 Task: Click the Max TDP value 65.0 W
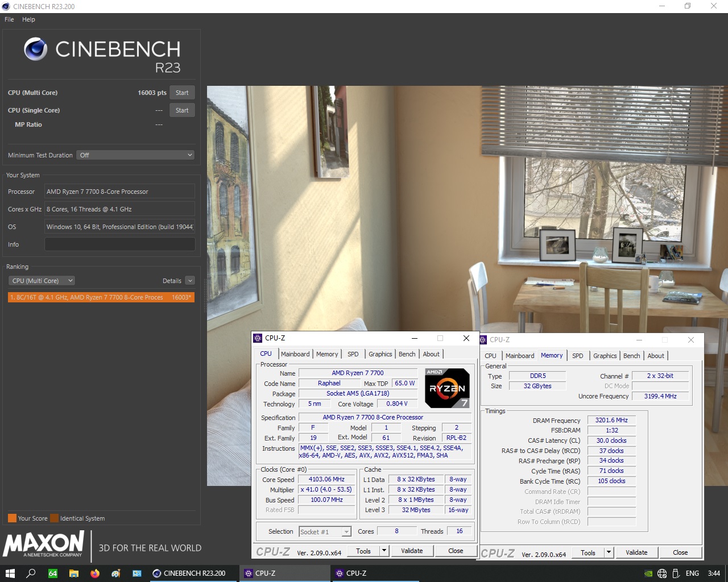(405, 383)
